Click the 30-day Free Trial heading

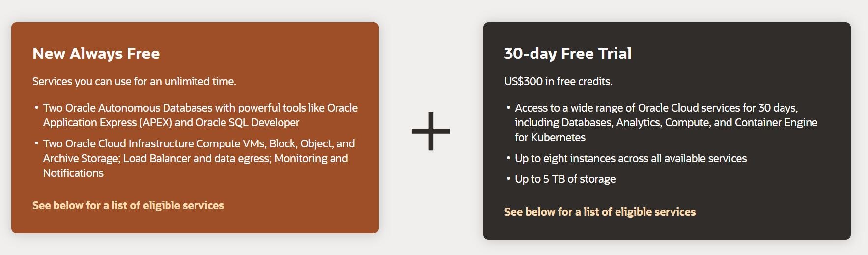[x=568, y=53]
